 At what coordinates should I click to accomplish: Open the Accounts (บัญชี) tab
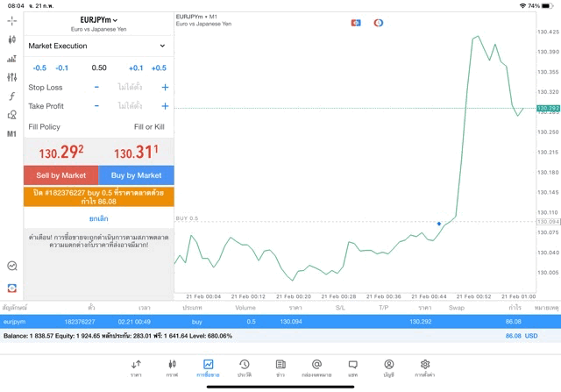click(x=389, y=368)
